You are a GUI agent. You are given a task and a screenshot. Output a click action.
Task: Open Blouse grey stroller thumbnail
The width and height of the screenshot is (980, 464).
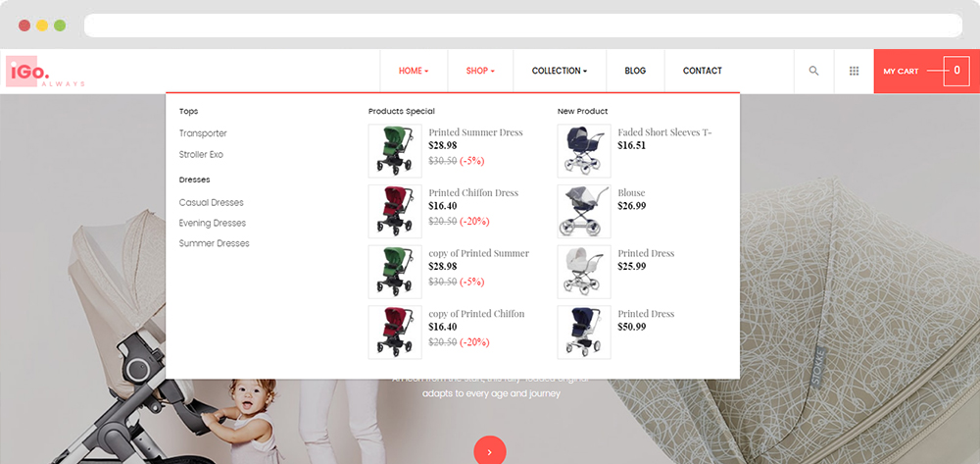pos(584,211)
